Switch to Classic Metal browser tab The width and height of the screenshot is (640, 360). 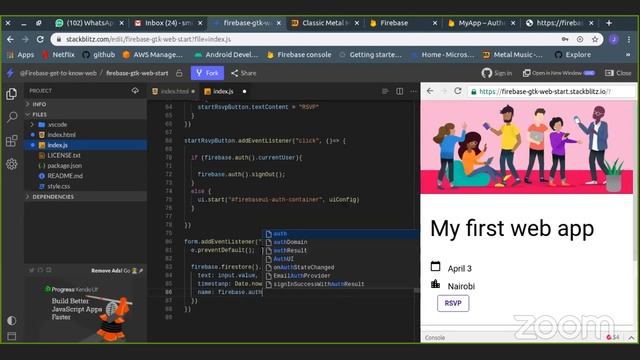[x=324, y=23]
